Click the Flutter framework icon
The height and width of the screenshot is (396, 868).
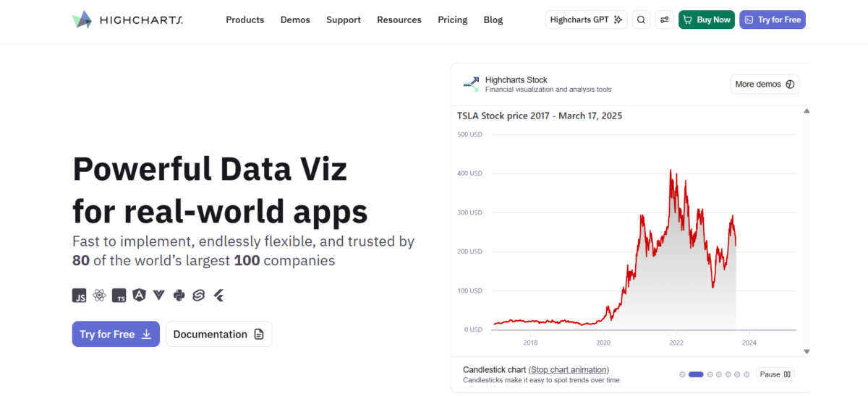pyautogui.click(x=218, y=295)
